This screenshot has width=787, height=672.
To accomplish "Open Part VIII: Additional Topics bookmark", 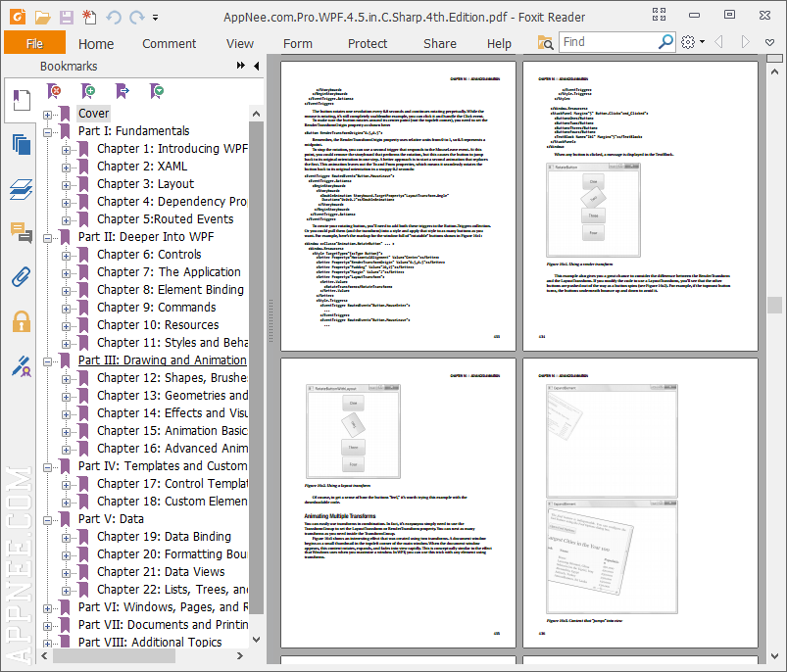I will click(150, 643).
